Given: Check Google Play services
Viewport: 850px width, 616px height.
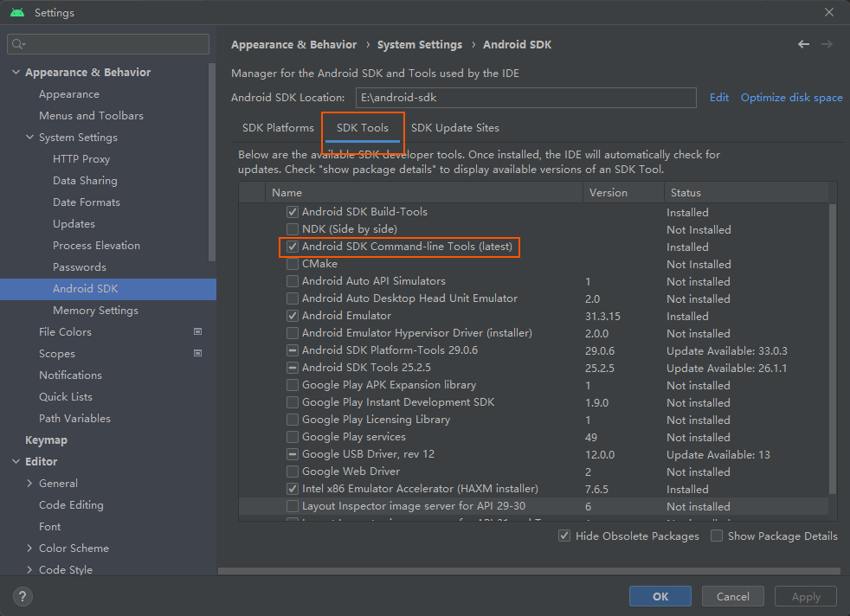Looking at the screenshot, I should coord(293,437).
